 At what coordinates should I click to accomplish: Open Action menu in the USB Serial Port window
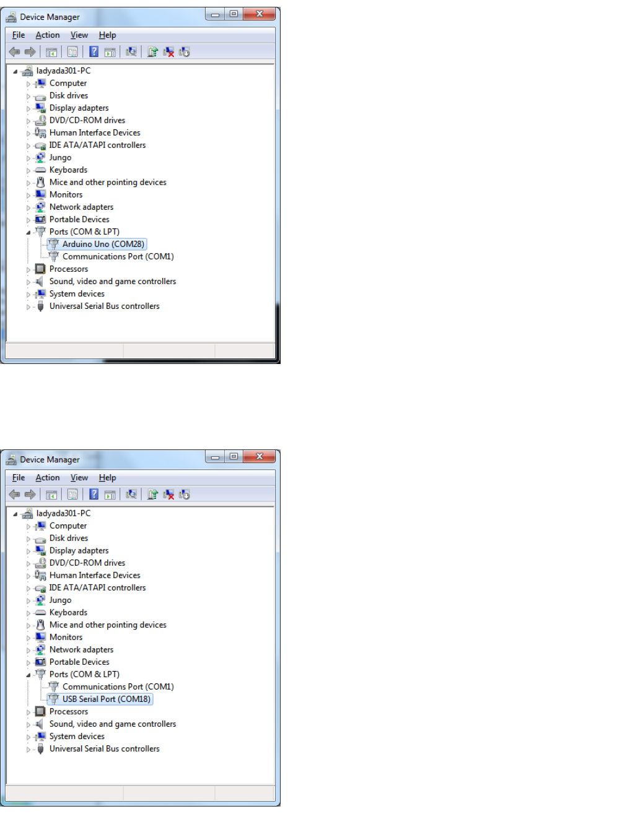pyautogui.click(x=48, y=478)
